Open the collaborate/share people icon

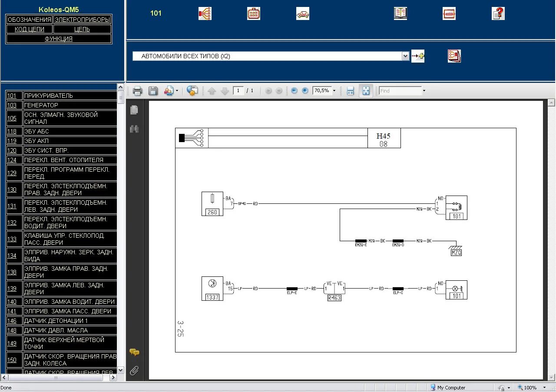pyautogui.click(x=169, y=91)
